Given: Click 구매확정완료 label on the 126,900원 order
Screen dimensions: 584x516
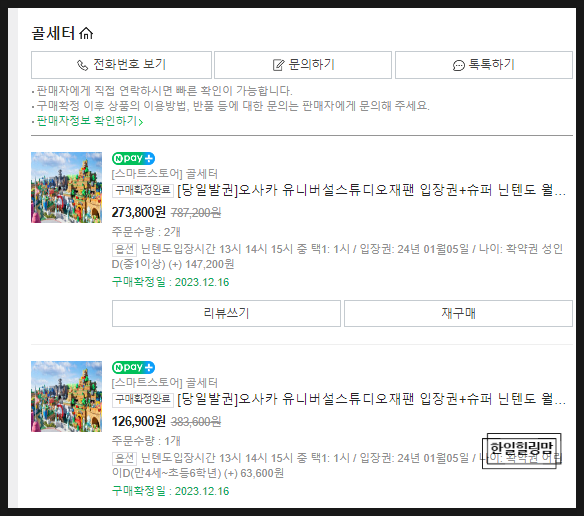Looking at the screenshot, I should 143,399.
